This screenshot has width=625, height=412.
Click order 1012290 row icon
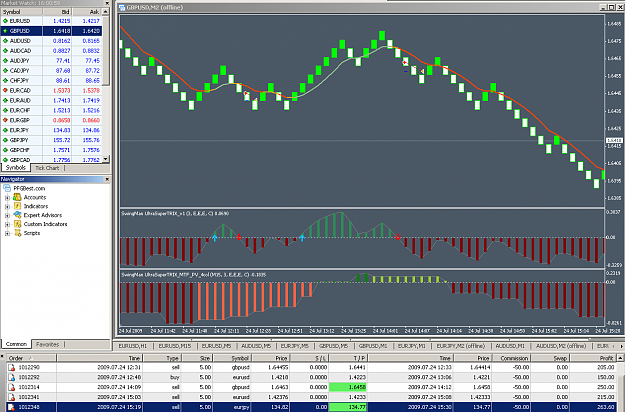pos(12,367)
